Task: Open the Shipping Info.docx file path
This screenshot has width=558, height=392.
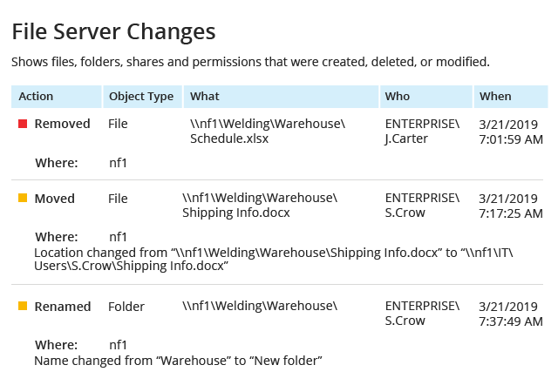Action: coord(260,205)
